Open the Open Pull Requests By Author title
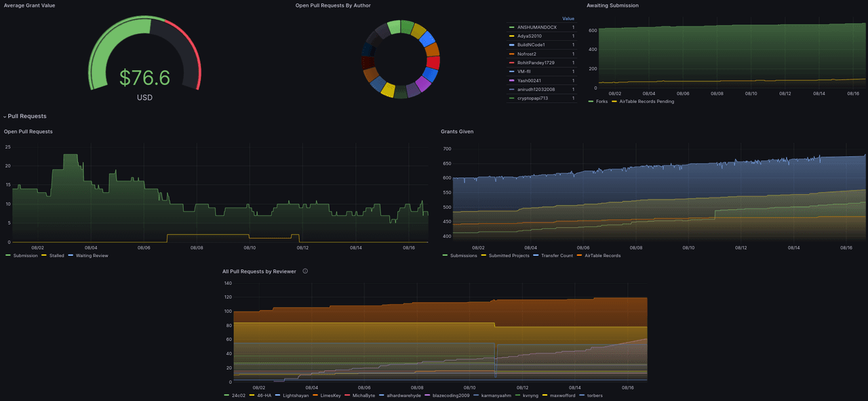This screenshot has height=401, width=868. tap(333, 5)
